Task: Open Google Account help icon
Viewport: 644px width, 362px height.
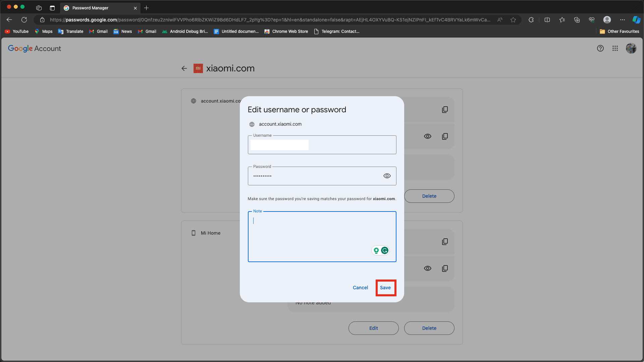Action: (600, 48)
